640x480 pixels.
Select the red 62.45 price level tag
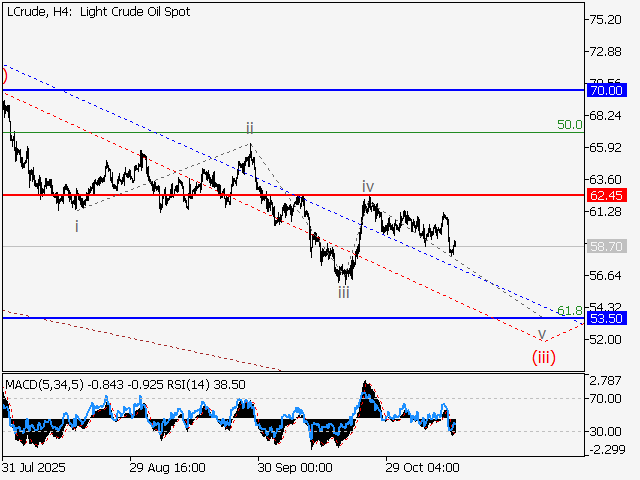[x=607, y=195]
